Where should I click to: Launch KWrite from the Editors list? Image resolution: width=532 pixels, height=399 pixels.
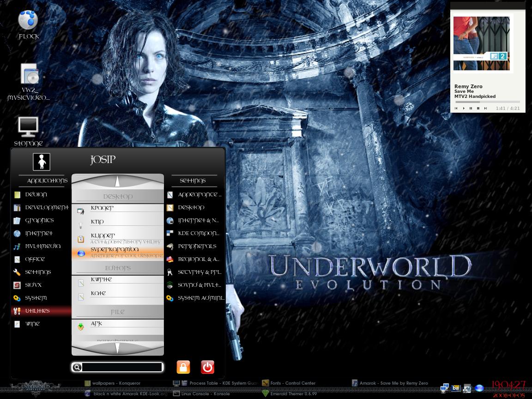[118, 282]
